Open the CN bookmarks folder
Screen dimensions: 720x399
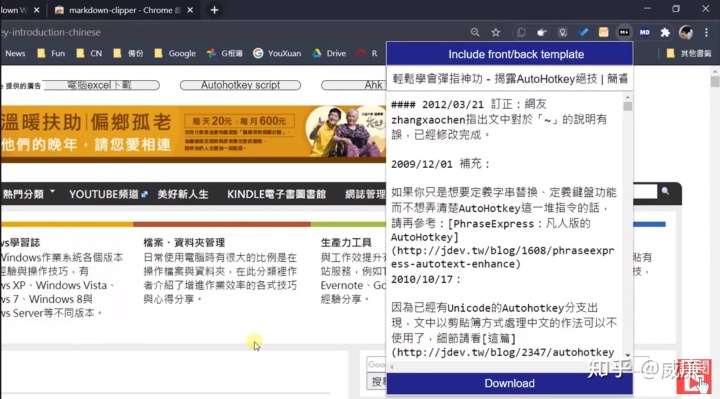click(x=89, y=53)
